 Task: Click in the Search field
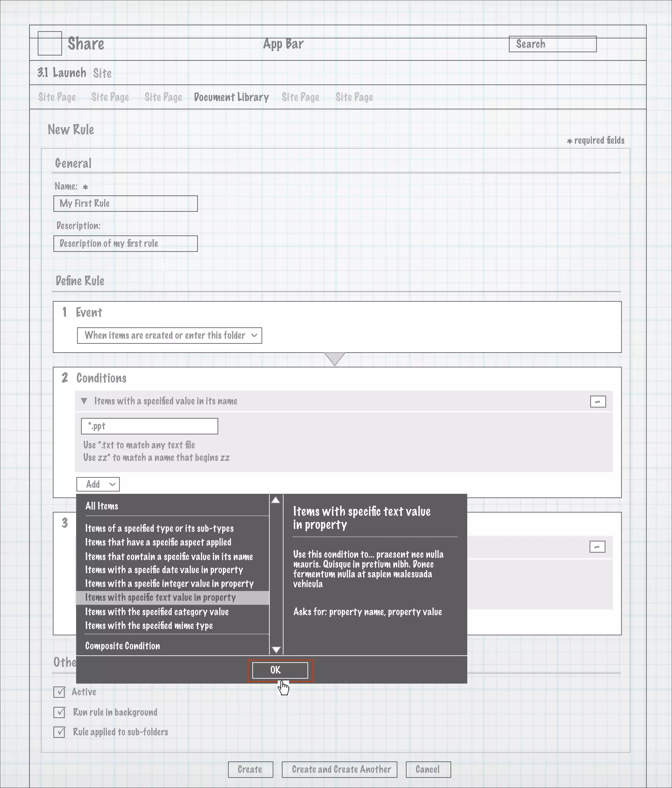(x=552, y=44)
